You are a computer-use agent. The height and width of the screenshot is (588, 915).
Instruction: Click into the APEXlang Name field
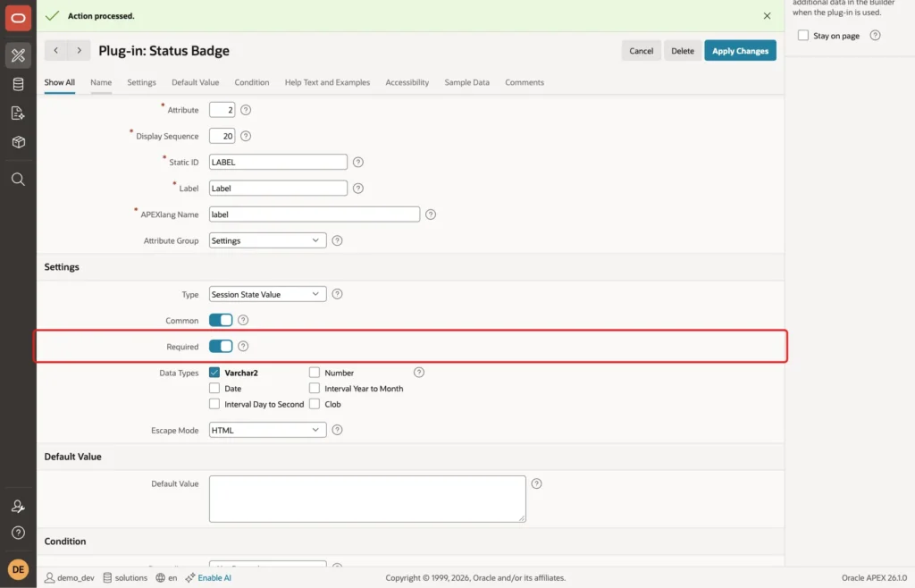(315, 214)
